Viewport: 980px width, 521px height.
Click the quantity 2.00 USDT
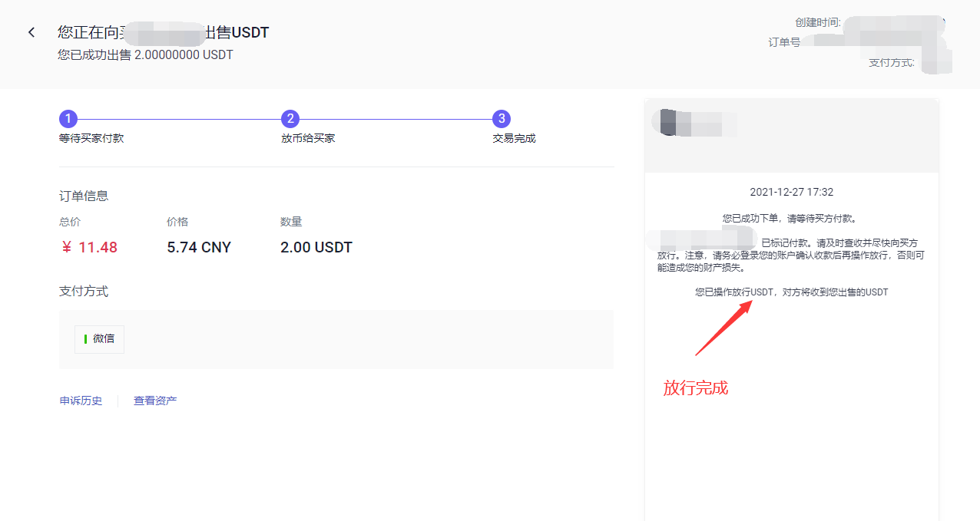[x=316, y=247]
